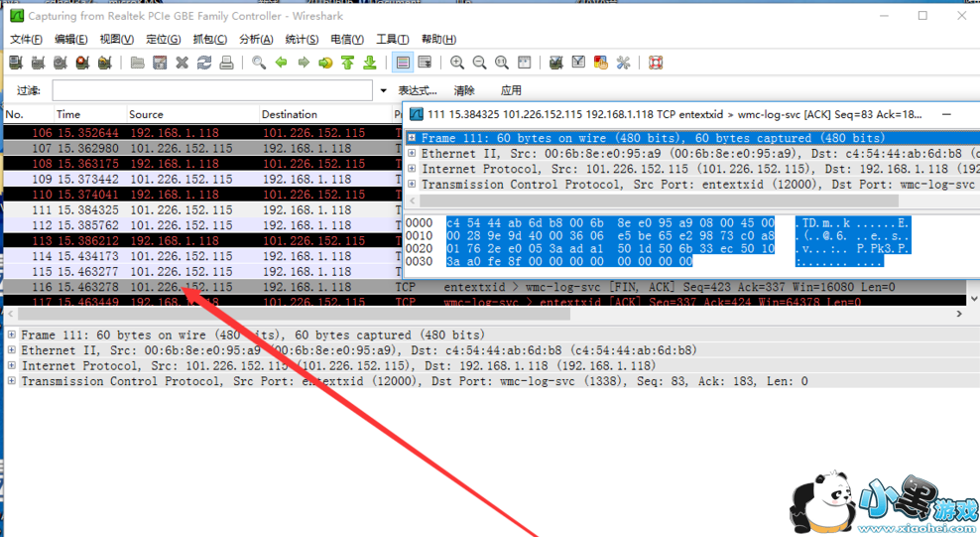980x537 pixels.
Task: Open the 统计(S) menu
Action: click(x=302, y=40)
